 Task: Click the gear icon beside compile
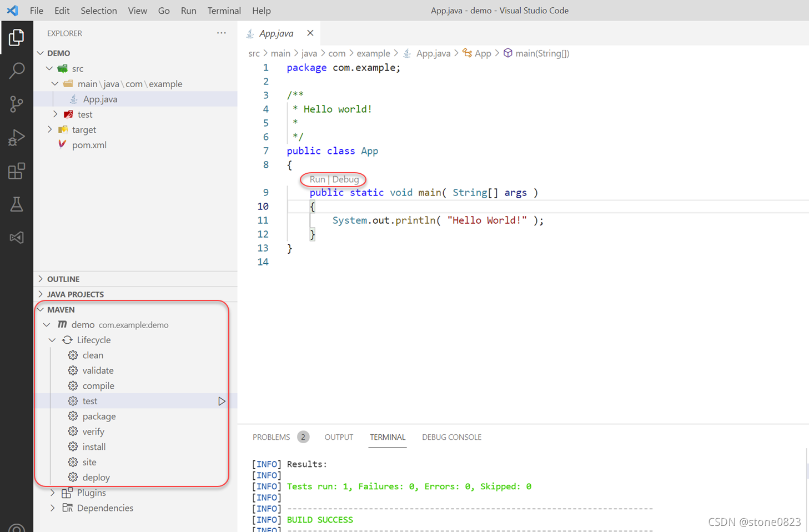pos(73,385)
